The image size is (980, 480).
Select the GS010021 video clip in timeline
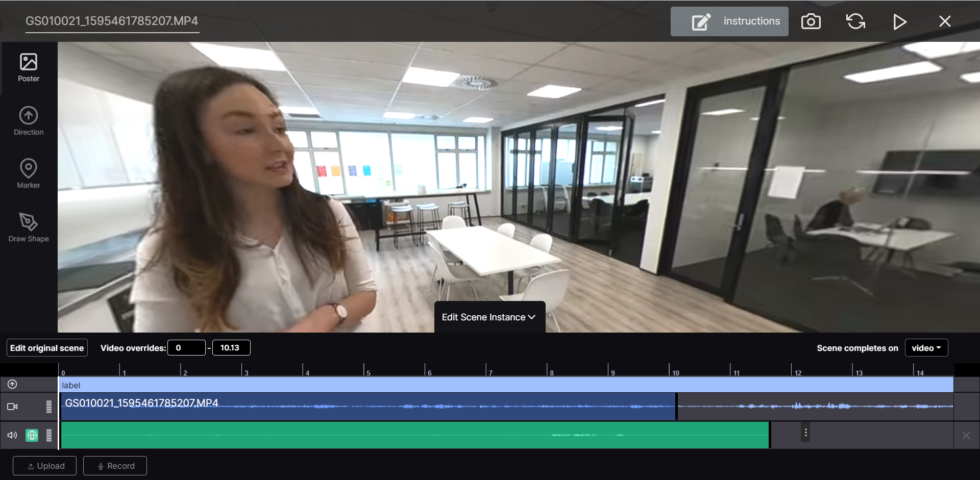(368, 407)
